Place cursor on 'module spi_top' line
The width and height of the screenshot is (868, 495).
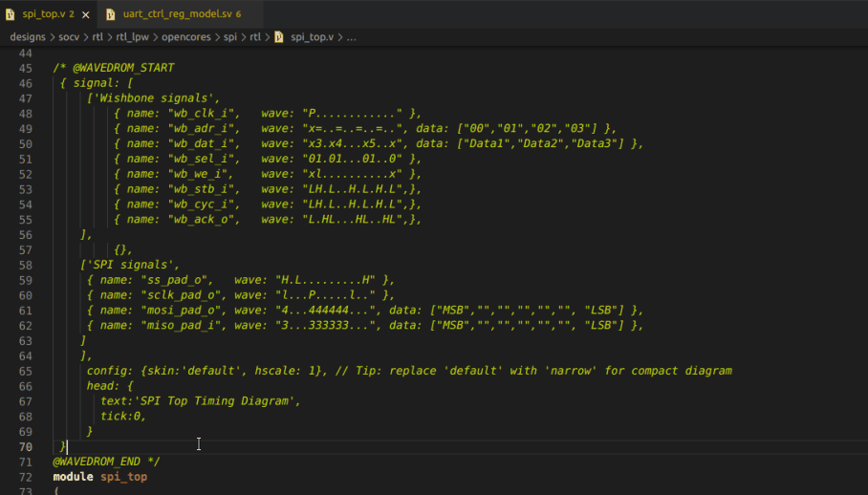coord(99,477)
